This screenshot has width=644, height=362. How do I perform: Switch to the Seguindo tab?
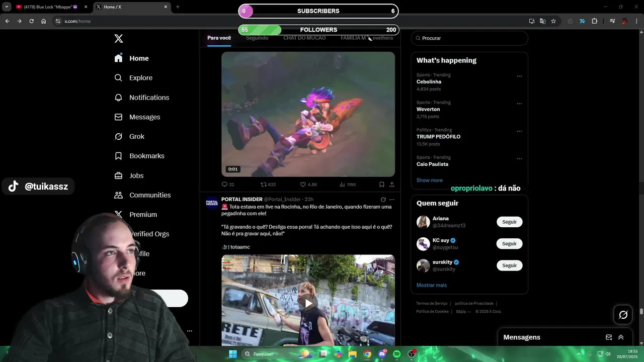click(x=257, y=38)
